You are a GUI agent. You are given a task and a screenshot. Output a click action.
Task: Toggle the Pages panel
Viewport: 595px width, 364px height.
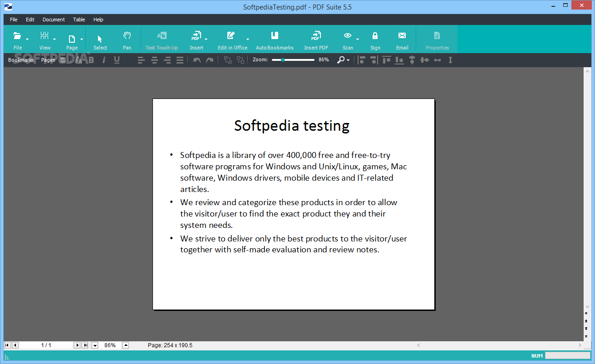pyautogui.click(x=48, y=60)
